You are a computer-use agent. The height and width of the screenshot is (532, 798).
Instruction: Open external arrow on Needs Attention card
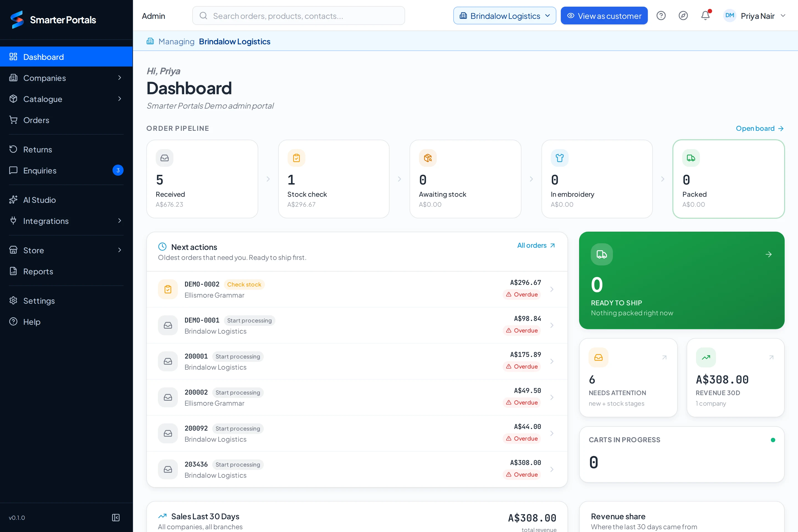[664, 357]
